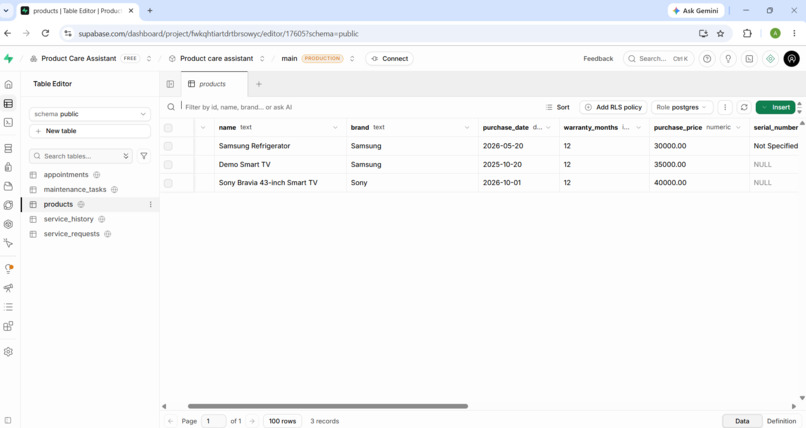Open the products table row menu dots
This screenshot has height=428, width=806.
(x=151, y=204)
